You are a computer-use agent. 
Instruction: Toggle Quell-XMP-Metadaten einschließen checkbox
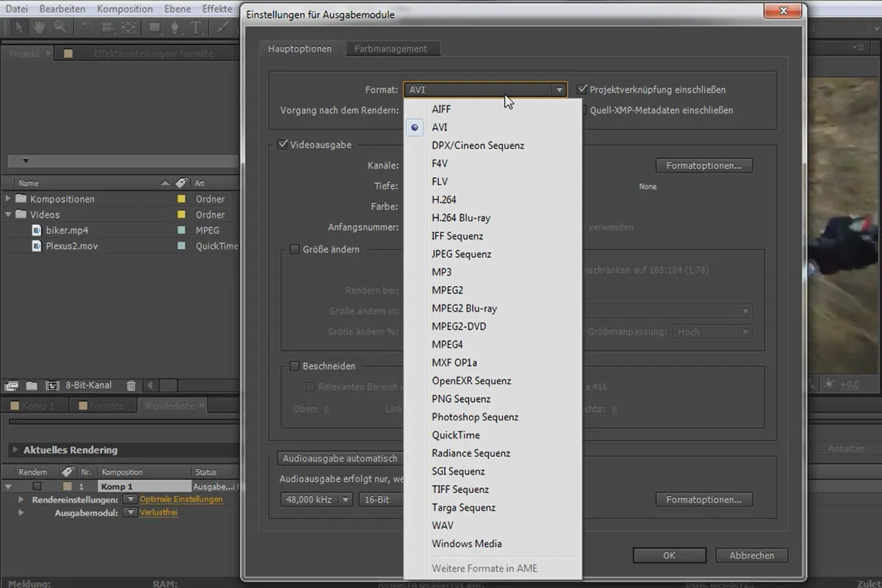coord(583,110)
